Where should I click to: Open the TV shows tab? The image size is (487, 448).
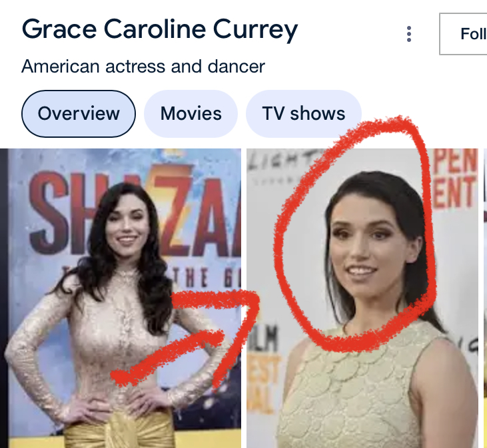point(303,114)
